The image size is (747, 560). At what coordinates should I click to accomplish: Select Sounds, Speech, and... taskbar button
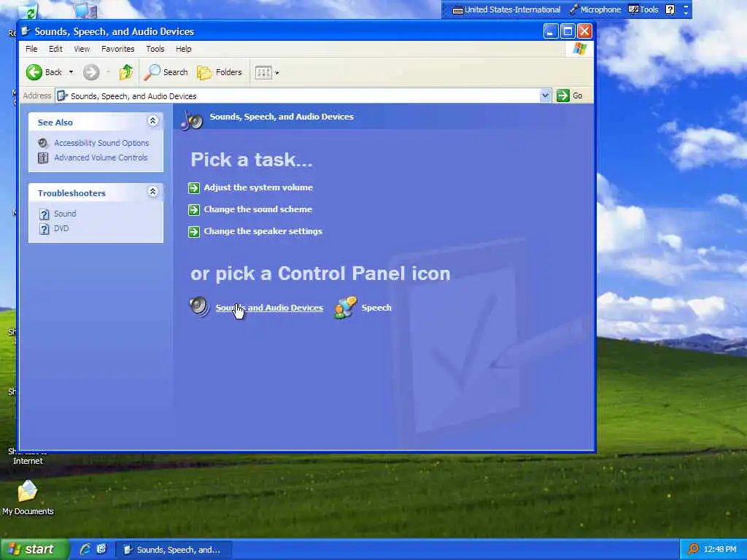(x=174, y=550)
